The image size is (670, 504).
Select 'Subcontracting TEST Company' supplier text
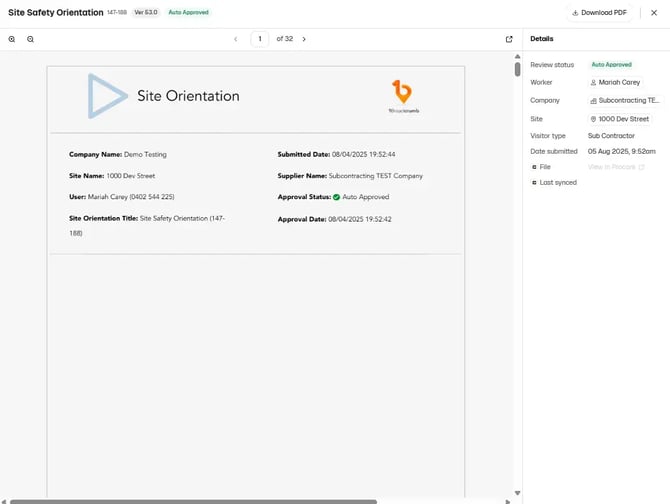point(376,176)
